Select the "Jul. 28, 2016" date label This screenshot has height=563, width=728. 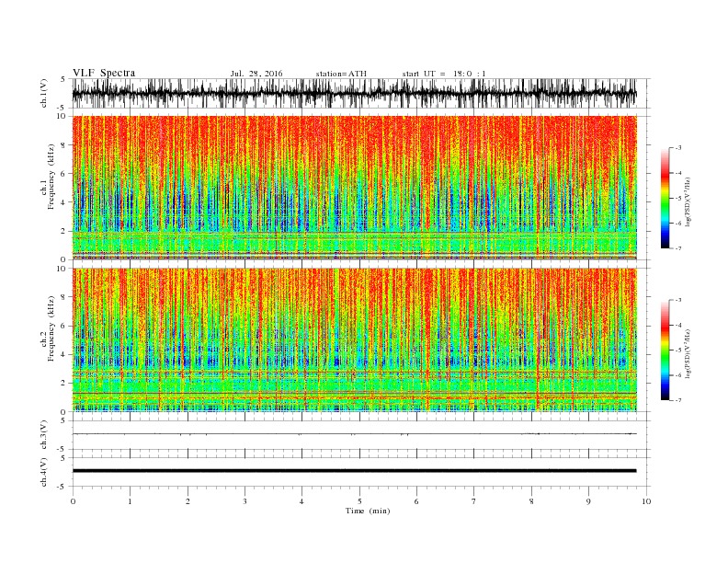tap(256, 74)
